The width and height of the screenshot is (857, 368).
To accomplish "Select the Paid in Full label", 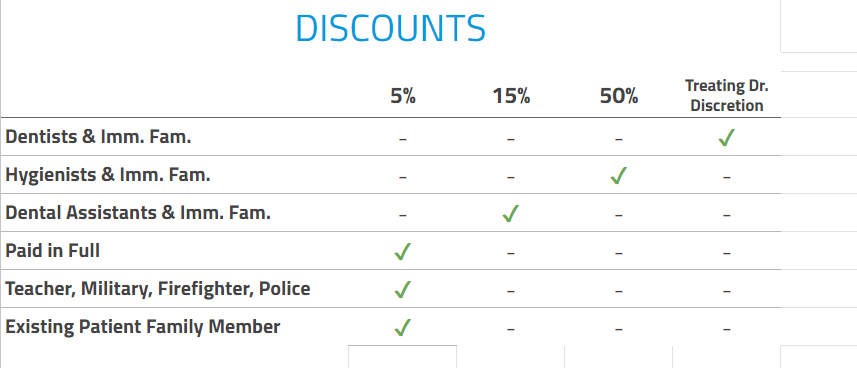I will pyautogui.click(x=52, y=250).
